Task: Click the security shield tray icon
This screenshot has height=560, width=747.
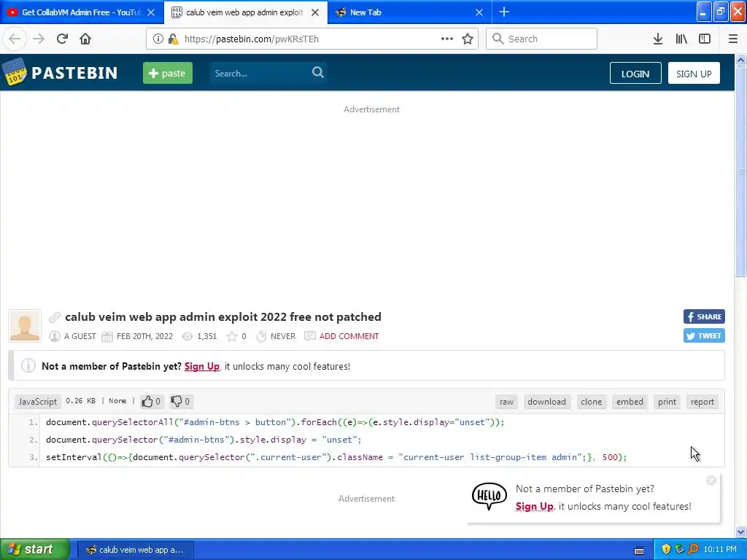Action: (x=666, y=550)
